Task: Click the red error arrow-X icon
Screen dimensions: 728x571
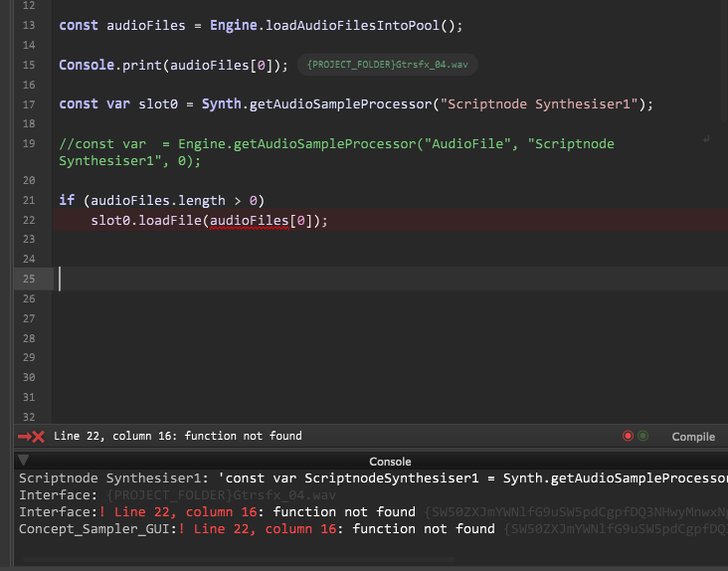Action: point(31,437)
